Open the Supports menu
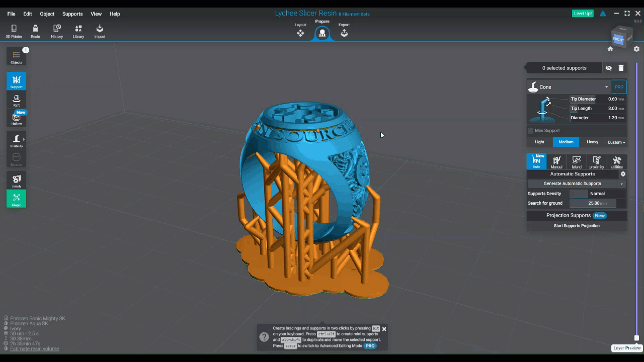Image resolution: width=644 pixels, height=362 pixels. [72, 14]
